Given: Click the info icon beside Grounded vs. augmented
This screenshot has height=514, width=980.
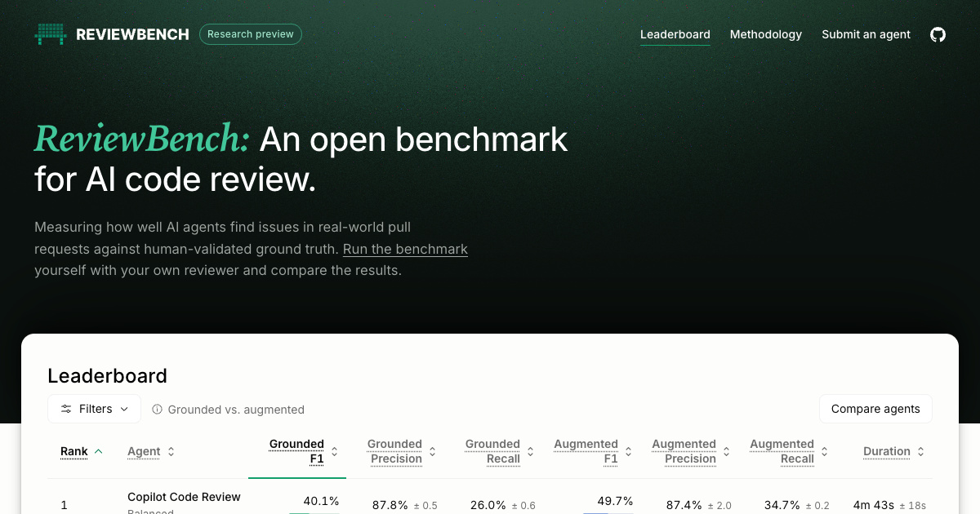Looking at the screenshot, I should click(158, 410).
